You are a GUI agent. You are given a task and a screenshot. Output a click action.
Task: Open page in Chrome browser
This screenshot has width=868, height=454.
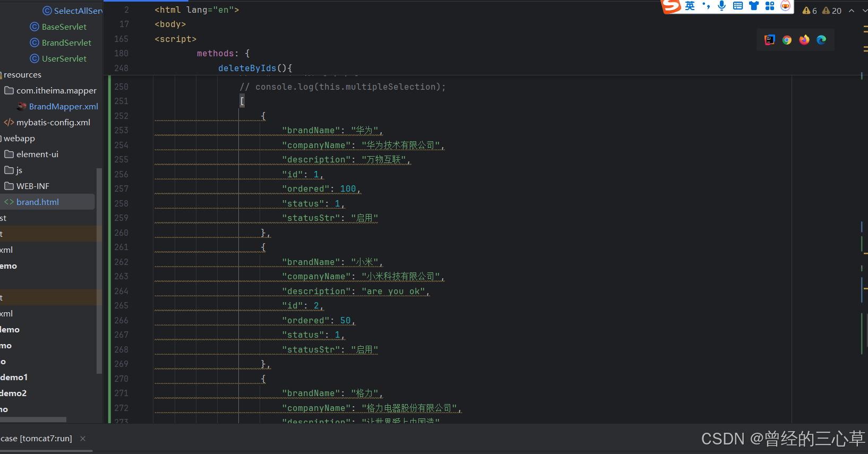pyautogui.click(x=787, y=40)
